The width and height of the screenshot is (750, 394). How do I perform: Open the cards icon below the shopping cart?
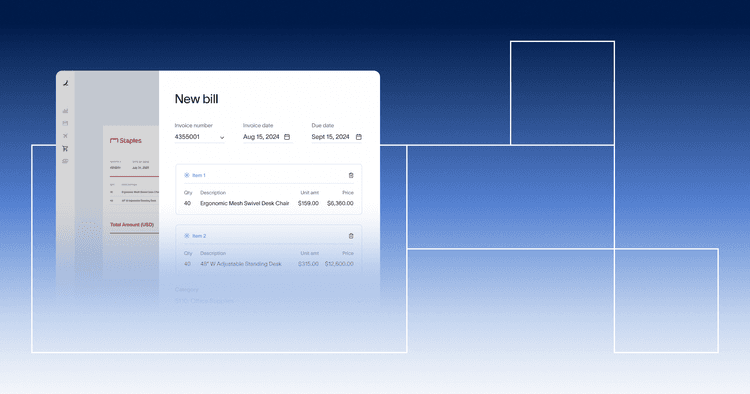click(65, 161)
